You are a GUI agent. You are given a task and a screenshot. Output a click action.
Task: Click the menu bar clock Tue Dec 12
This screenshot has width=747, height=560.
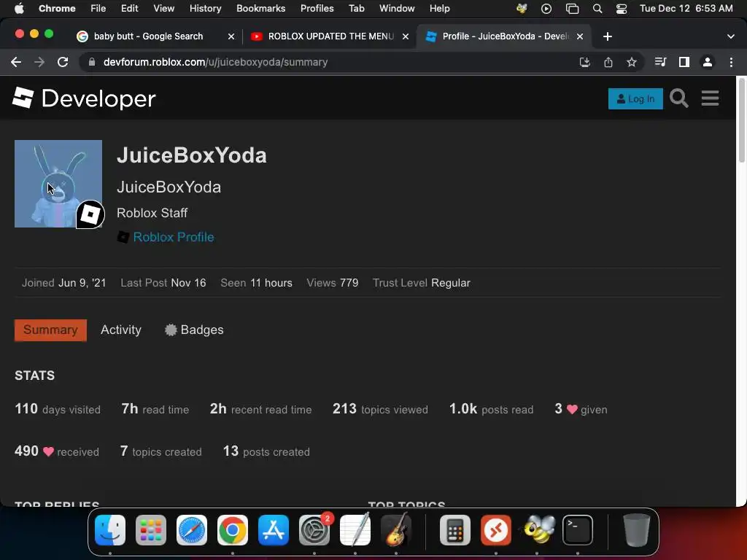point(686,9)
